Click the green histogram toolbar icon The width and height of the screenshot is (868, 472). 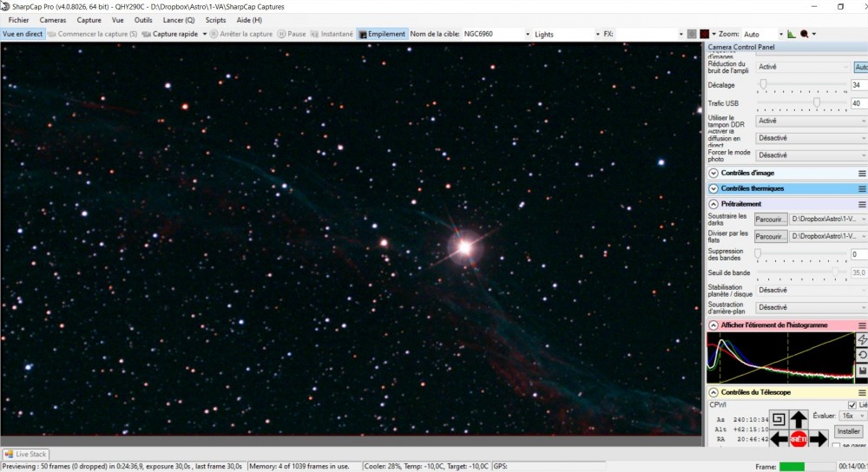pos(792,34)
